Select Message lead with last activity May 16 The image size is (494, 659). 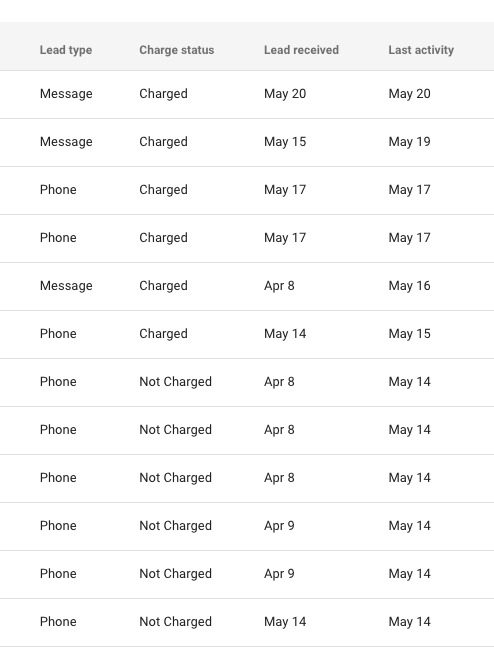click(247, 286)
